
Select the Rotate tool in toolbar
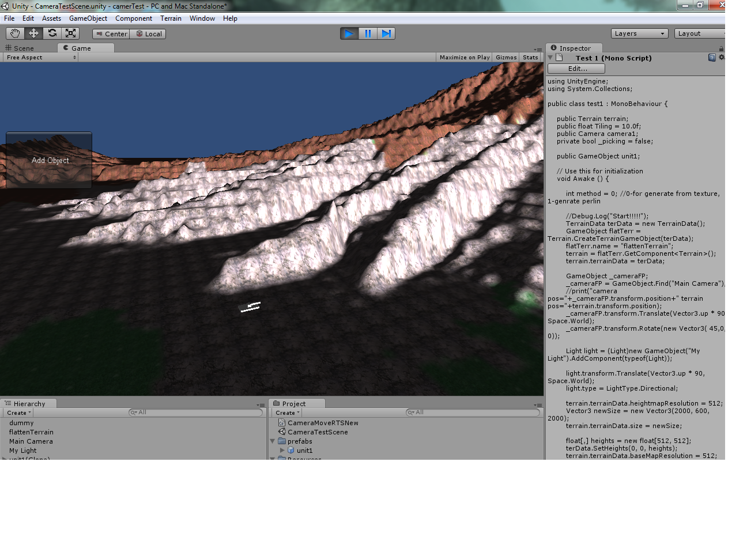(x=52, y=33)
